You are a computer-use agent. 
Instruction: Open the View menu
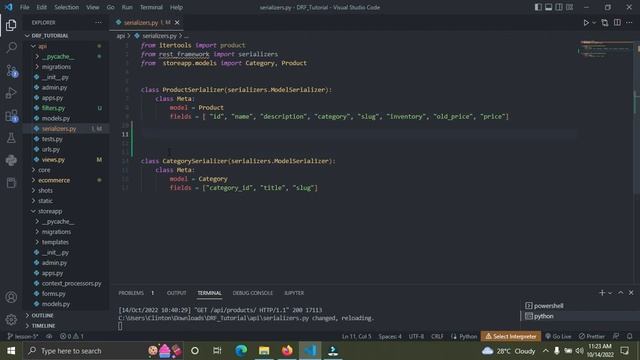(x=93, y=7)
